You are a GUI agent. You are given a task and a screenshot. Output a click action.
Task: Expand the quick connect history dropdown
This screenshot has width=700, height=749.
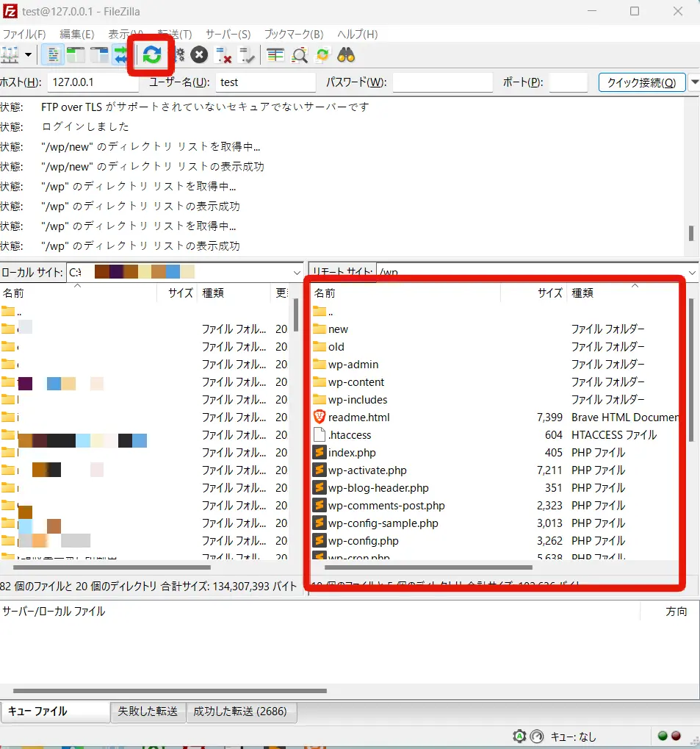pos(693,82)
